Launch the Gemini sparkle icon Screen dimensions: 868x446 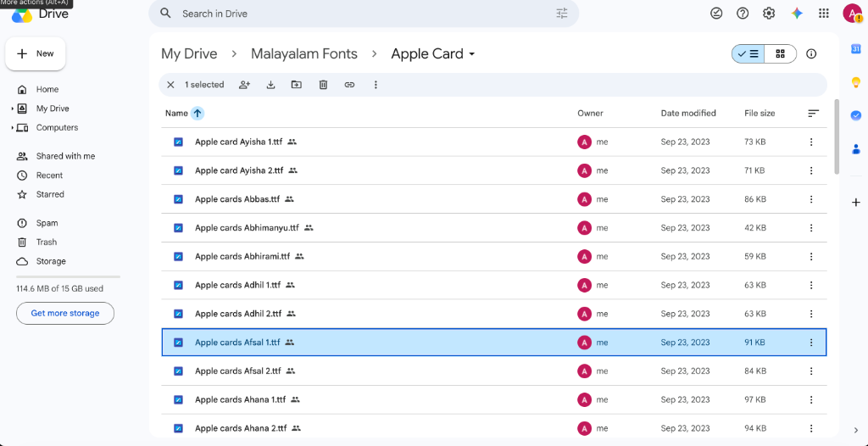pos(797,14)
